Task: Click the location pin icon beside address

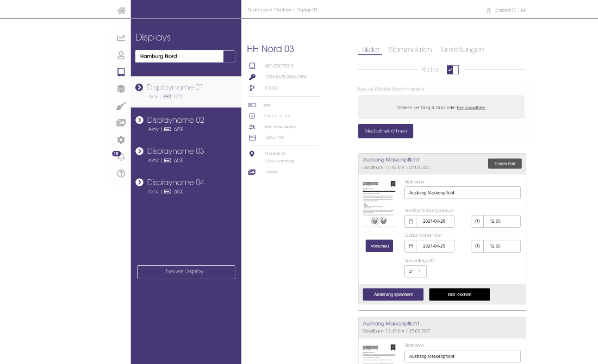Action: click(x=252, y=154)
